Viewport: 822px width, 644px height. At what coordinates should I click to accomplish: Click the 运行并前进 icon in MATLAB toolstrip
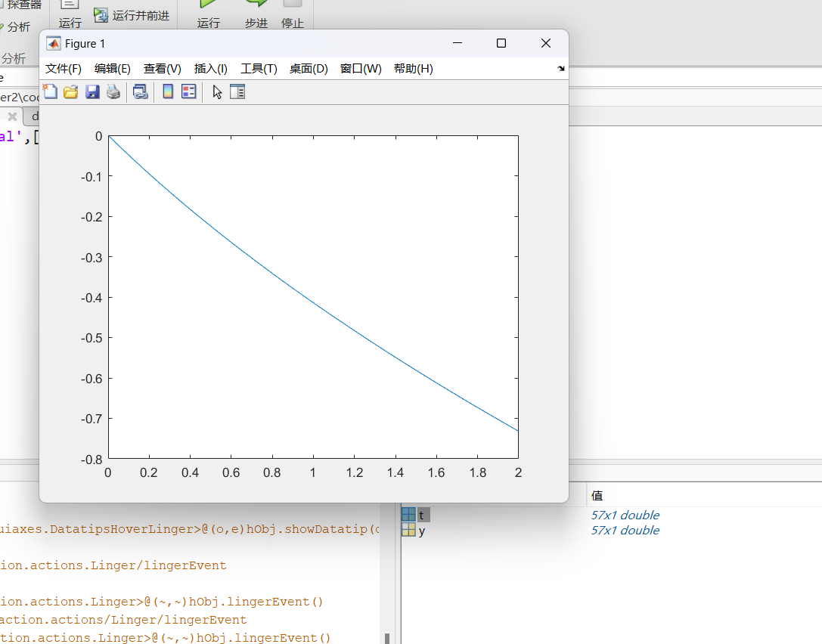[x=101, y=15]
